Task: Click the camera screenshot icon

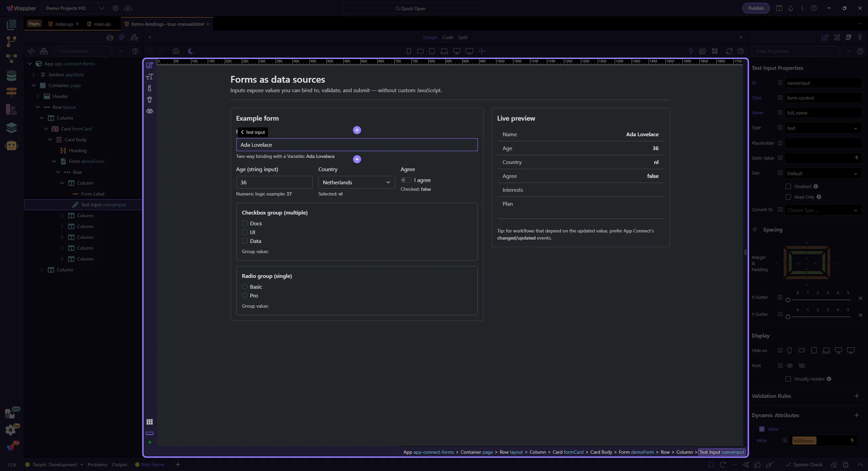Action: (x=176, y=51)
